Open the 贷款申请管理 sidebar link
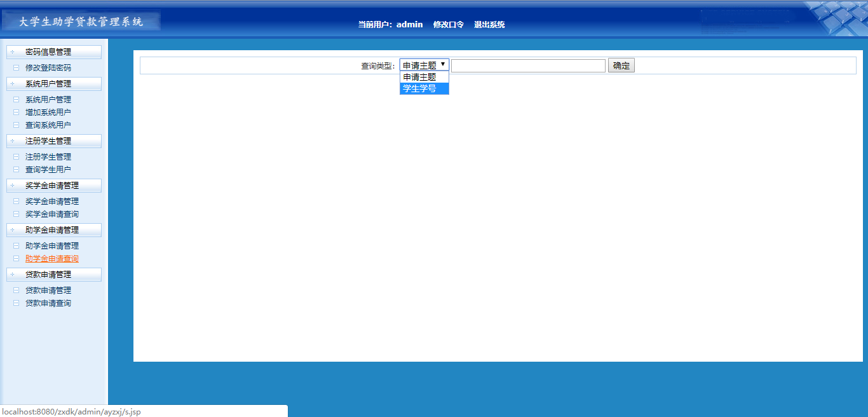Viewport: 868px width, 417px height. (x=48, y=290)
